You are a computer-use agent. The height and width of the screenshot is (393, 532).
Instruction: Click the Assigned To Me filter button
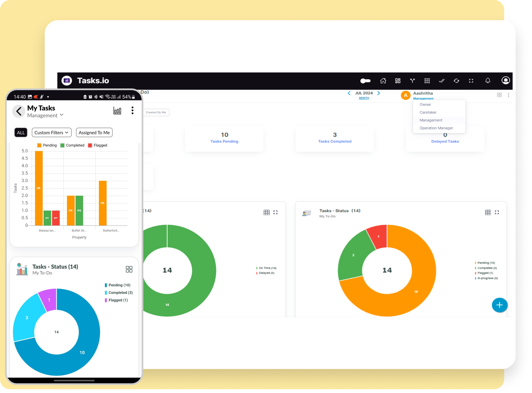[x=94, y=133]
